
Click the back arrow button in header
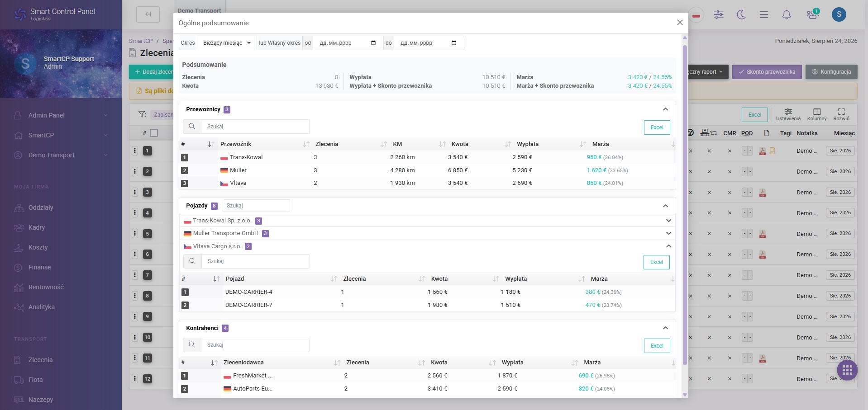coord(148,14)
